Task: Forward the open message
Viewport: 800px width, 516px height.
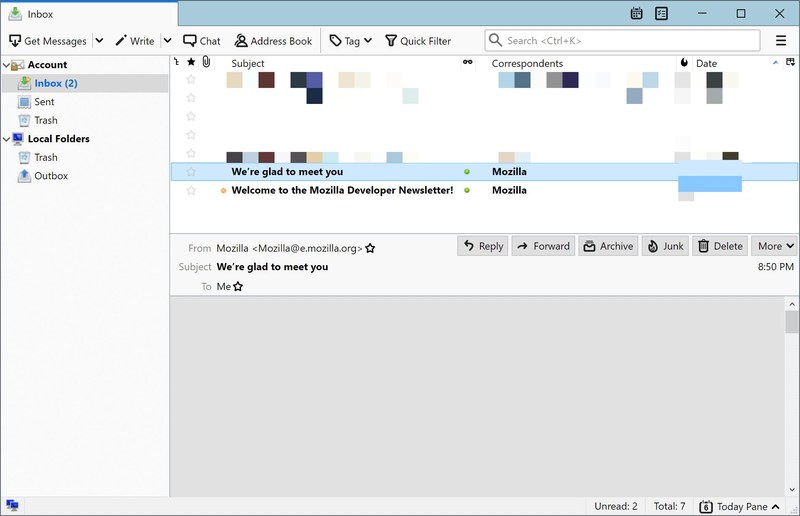Action: point(543,246)
